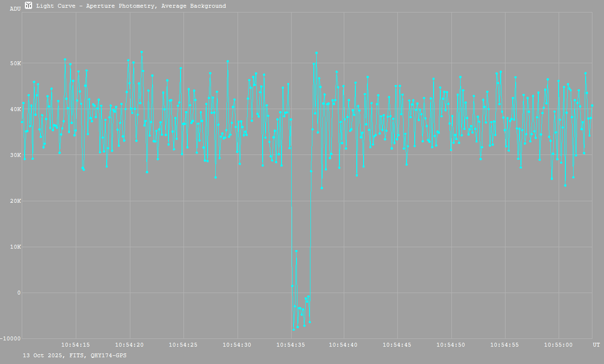Viewport: 604px width, 364px height.
Task: Click the -10000 y-axis label
Action: pyautogui.click(x=11, y=338)
